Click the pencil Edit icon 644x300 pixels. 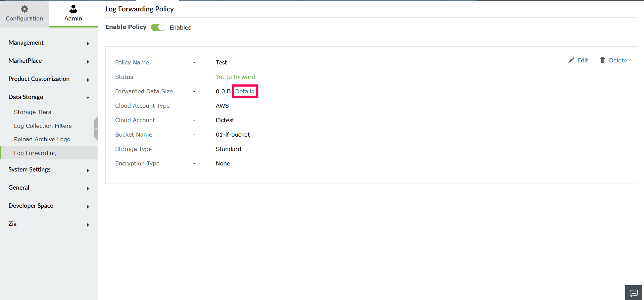571,60
